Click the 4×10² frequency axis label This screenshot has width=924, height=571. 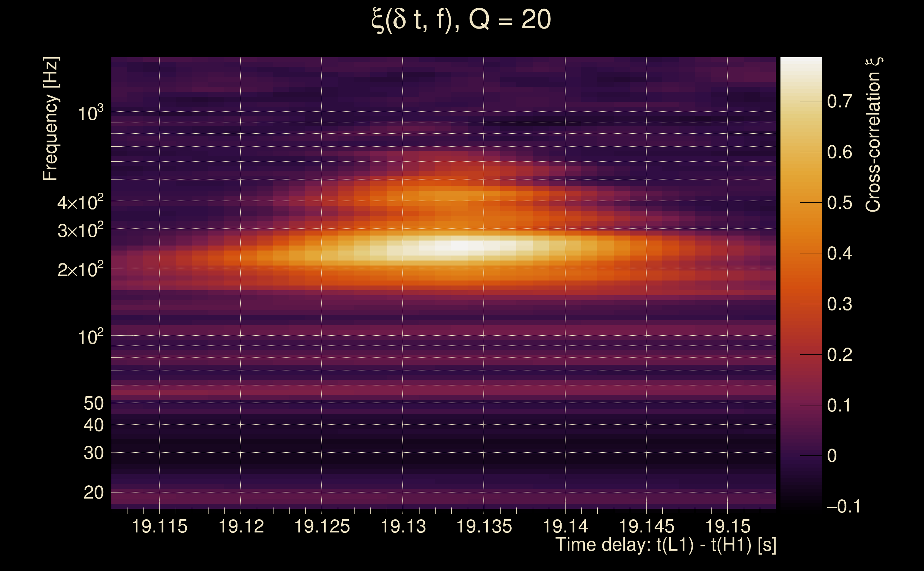80,202
